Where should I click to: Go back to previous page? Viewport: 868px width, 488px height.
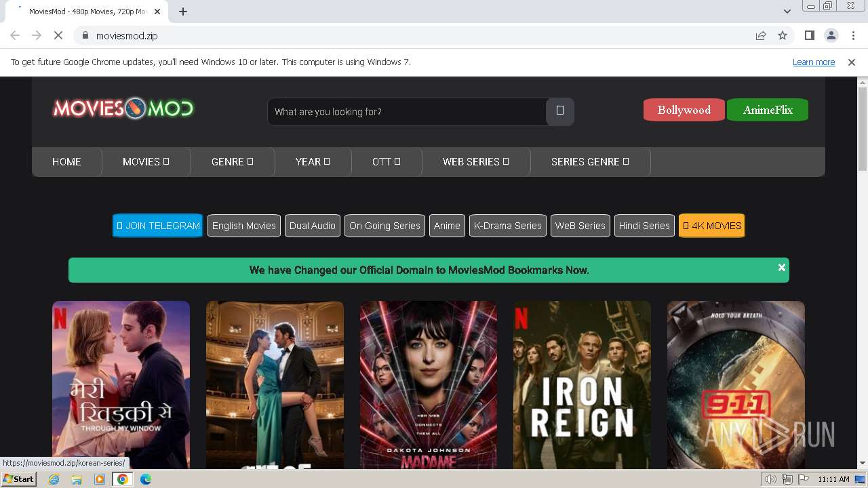coord(15,35)
